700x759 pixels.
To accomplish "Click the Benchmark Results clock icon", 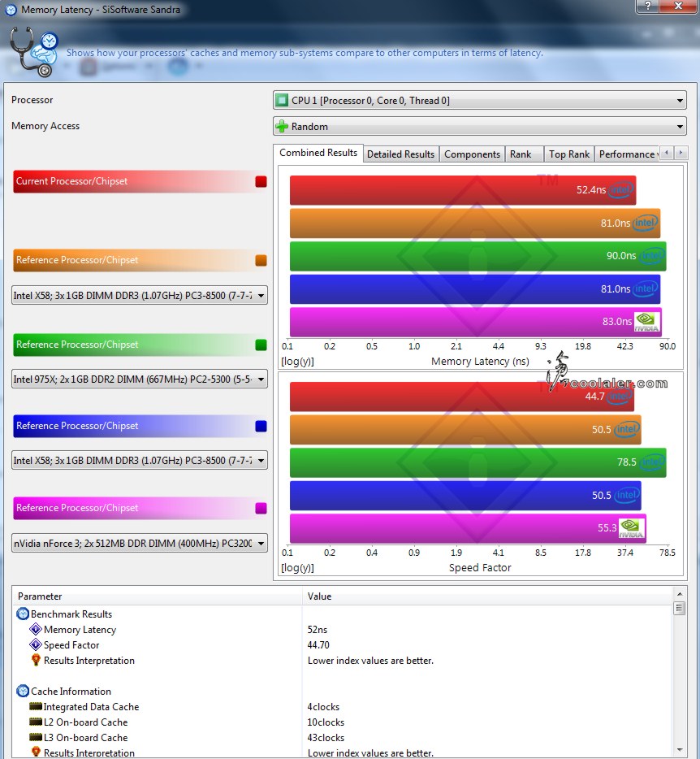I will (x=23, y=614).
